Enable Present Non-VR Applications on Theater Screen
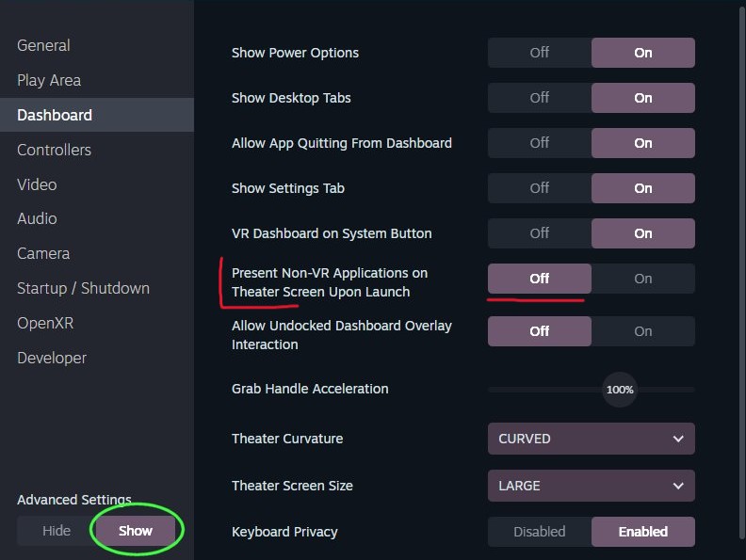Viewport: 746px width, 560px height. pyautogui.click(x=642, y=279)
